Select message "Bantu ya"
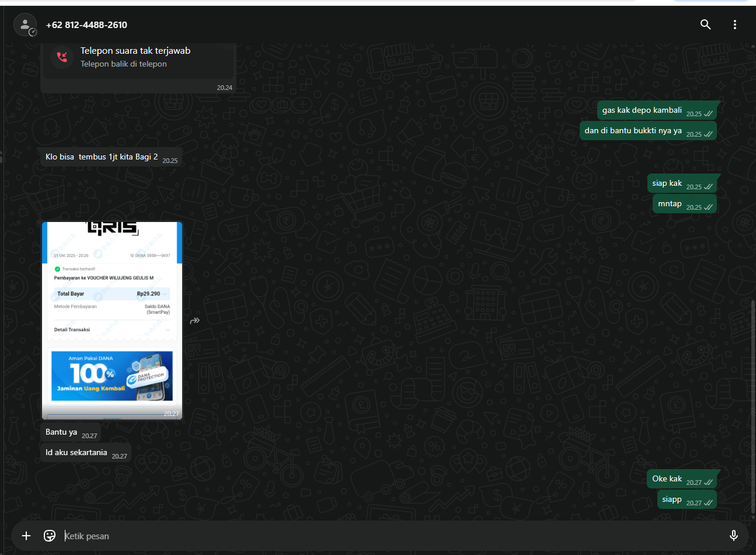This screenshot has height=555, width=756. 71,432
